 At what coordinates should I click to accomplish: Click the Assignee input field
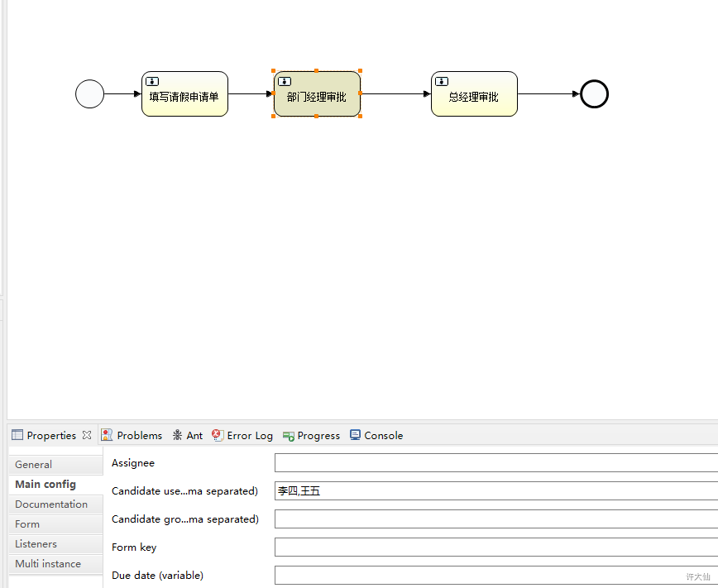click(496, 462)
